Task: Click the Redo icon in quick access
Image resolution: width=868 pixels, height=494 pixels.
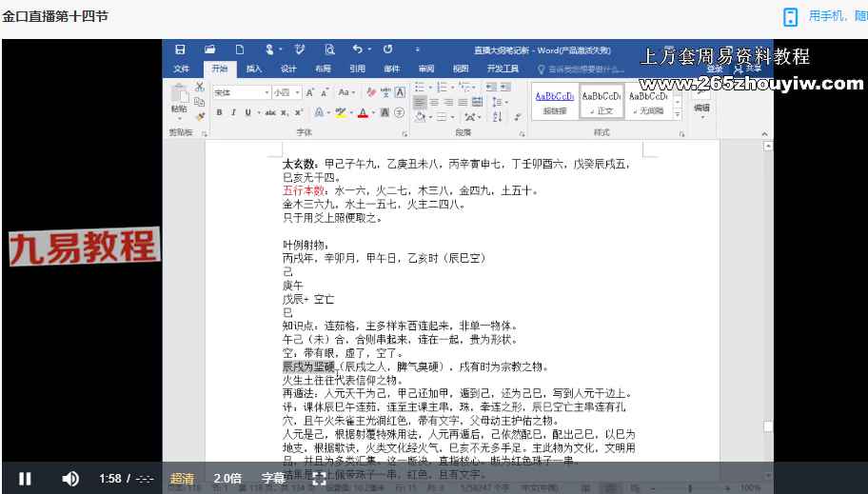Action: (x=388, y=49)
